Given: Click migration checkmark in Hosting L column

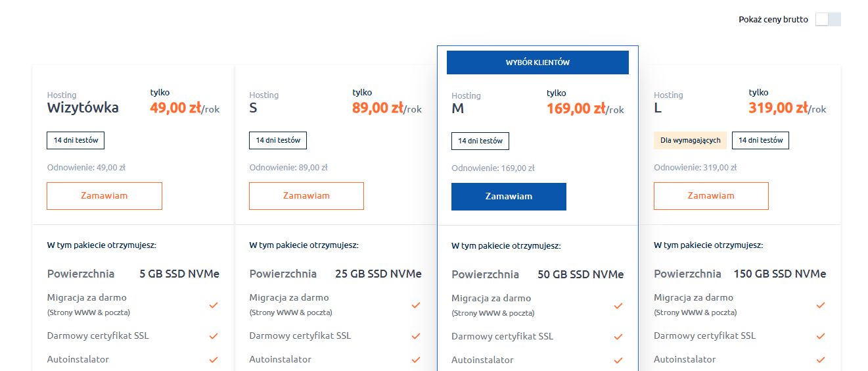Looking at the screenshot, I should click(x=821, y=305).
